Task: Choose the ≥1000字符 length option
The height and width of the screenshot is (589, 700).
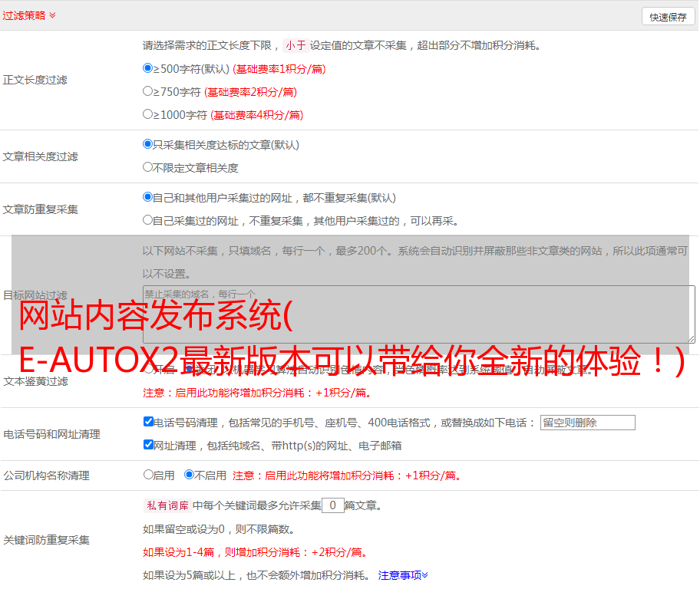Action: 148,114
